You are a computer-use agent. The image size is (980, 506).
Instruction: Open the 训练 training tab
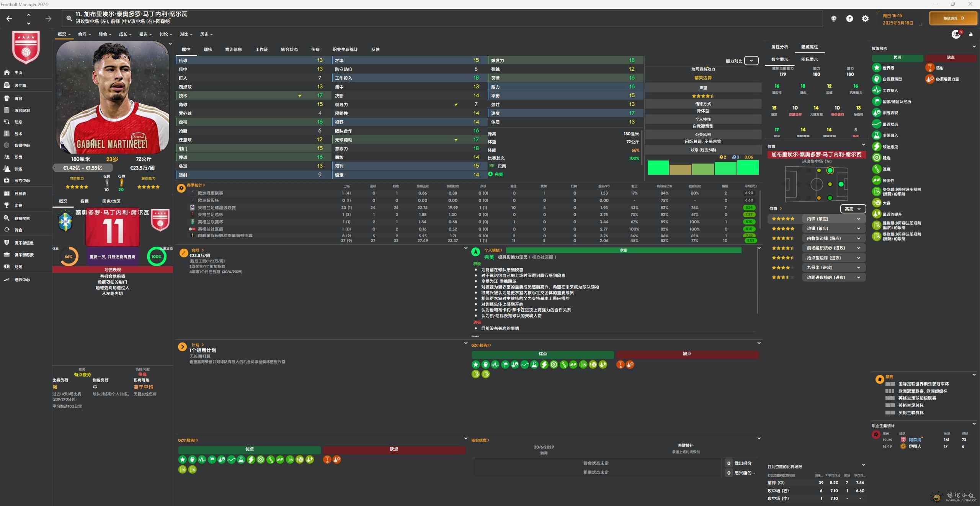pos(208,49)
